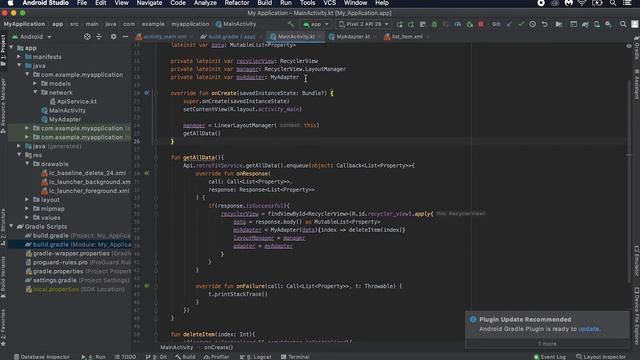
Task: Expand the models package
Action: pos(35,83)
